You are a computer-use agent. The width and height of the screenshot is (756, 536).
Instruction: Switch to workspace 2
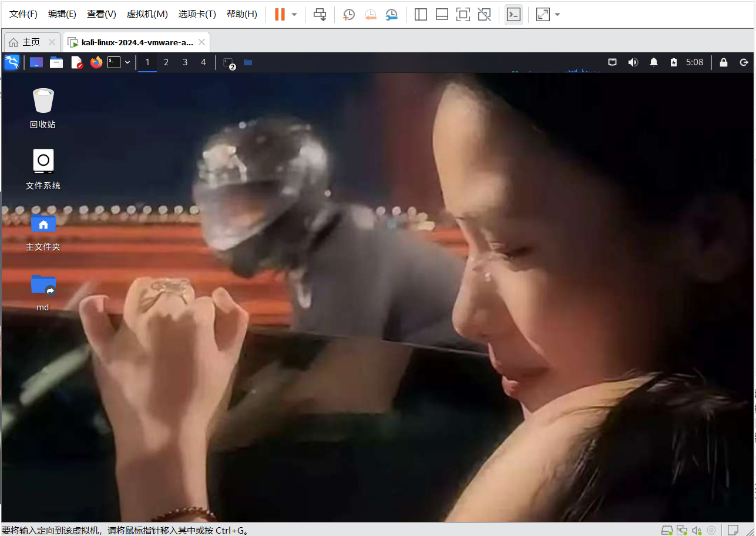[x=166, y=62]
